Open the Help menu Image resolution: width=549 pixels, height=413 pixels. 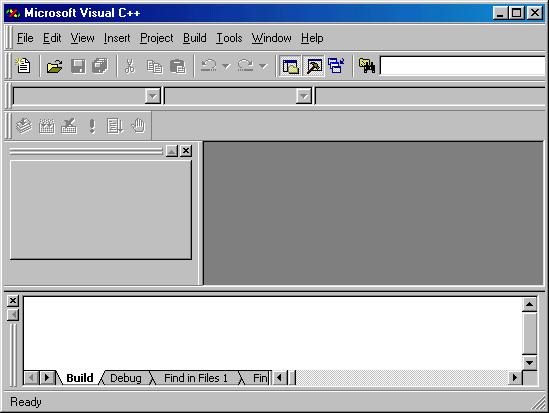(x=312, y=38)
